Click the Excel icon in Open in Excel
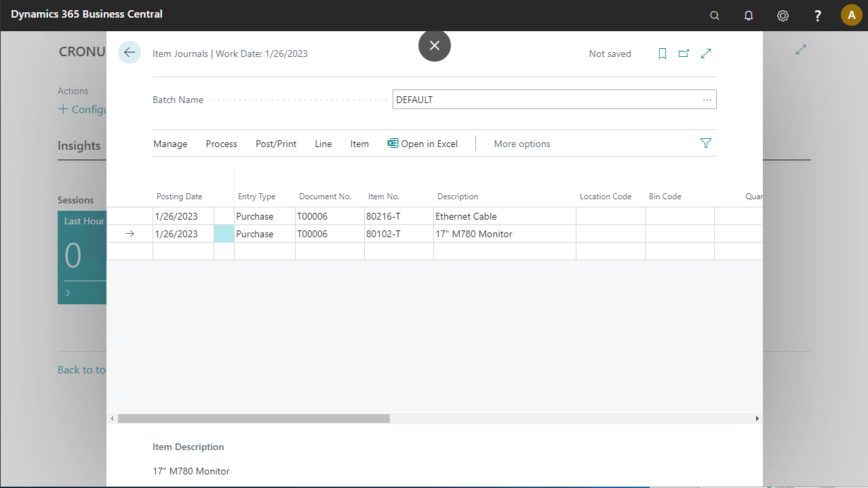This screenshot has height=488, width=868. (x=393, y=143)
